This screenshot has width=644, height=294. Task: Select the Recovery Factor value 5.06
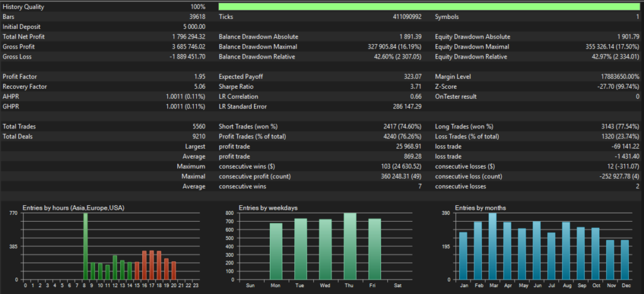pyautogui.click(x=200, y=87)
